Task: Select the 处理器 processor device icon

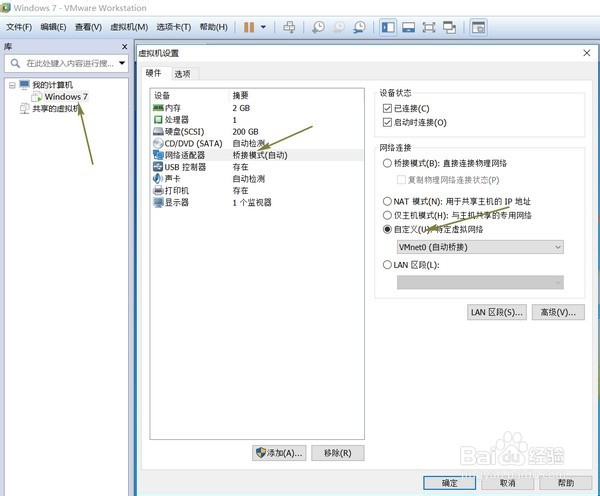Action: tap(158, 120)
